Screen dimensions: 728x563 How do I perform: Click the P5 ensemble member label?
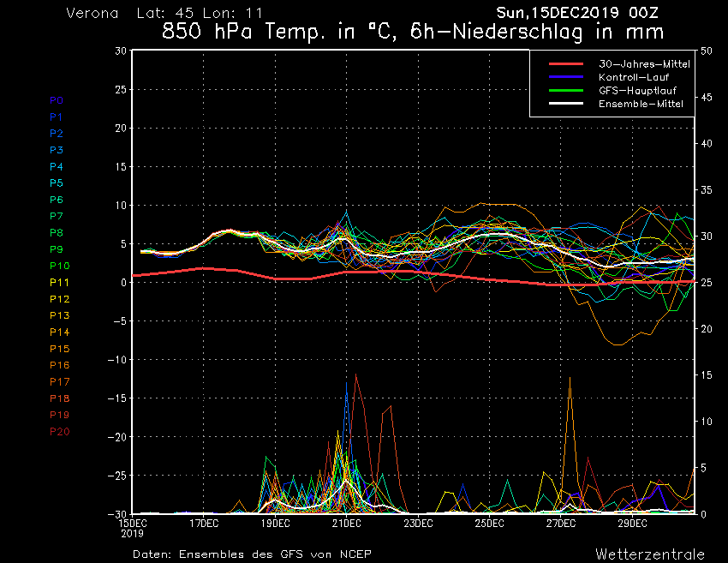point(57,183)
